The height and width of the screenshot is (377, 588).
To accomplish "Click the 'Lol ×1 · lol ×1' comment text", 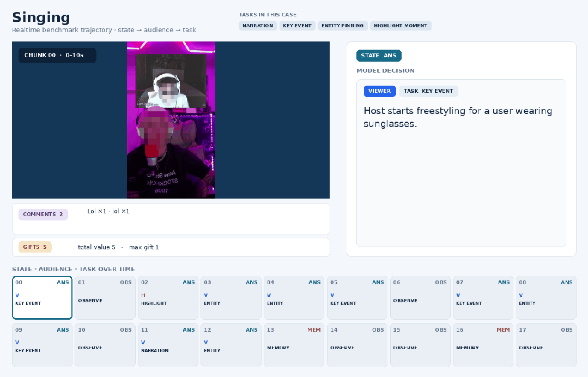I will coord(108,211).
